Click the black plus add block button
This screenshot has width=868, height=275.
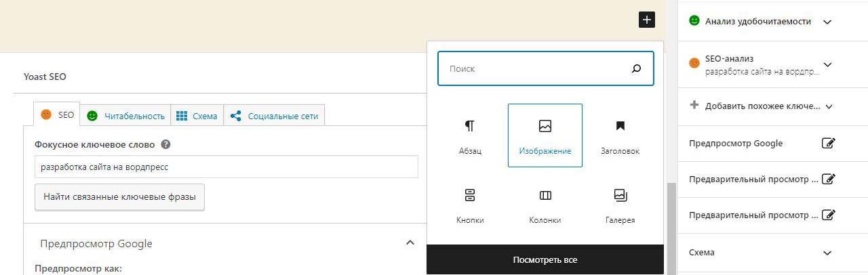(646, 20)
